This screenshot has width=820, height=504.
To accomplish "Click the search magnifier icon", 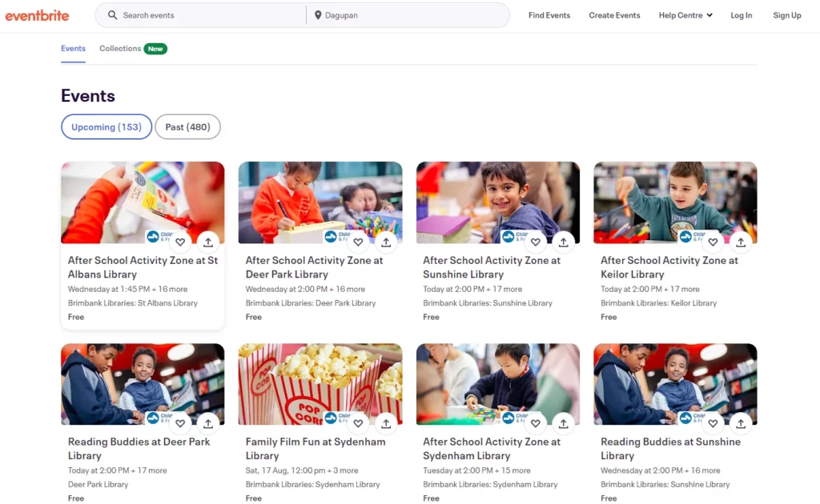I will 112,15.
